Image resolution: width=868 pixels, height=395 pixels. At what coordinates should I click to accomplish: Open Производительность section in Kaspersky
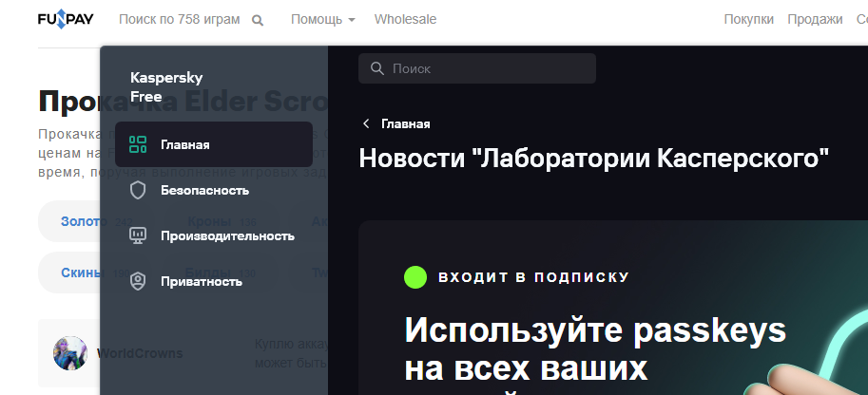pos(214,235)
